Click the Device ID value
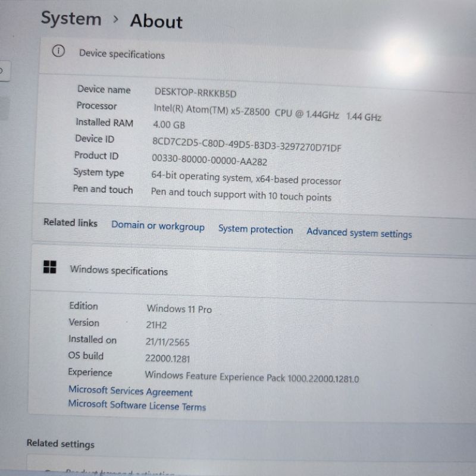Image resolution: width=476 pixels, height=476 pixels. tap(246, 145)
